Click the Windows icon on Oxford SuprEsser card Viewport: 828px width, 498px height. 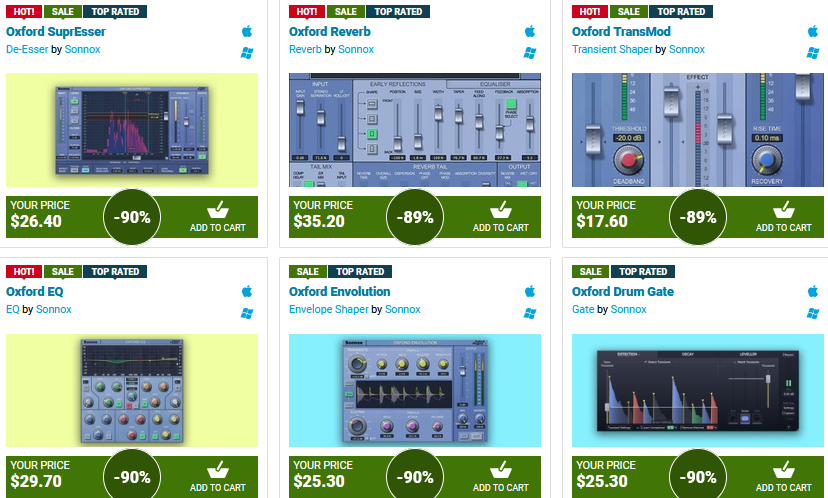(247, 53)
